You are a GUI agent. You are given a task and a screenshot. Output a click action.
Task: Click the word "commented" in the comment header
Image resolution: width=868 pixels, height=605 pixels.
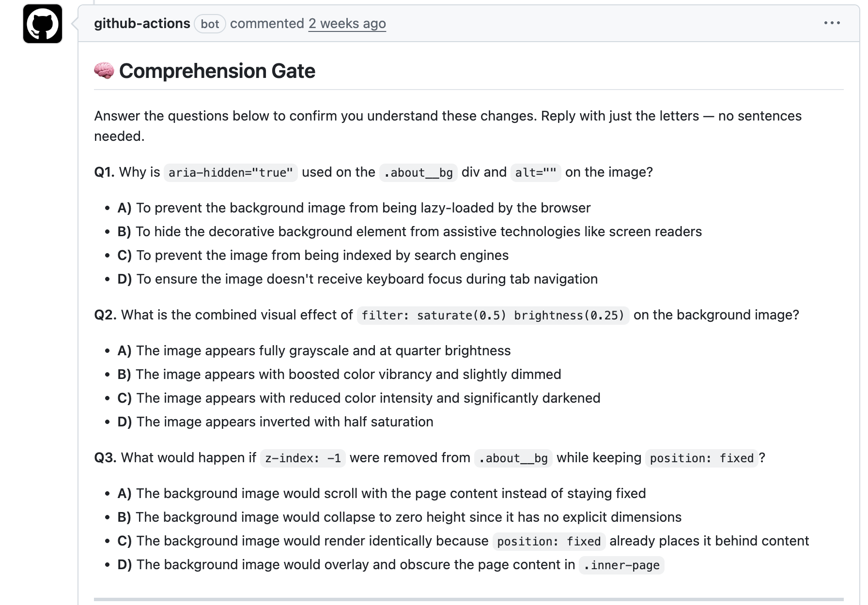266,23
